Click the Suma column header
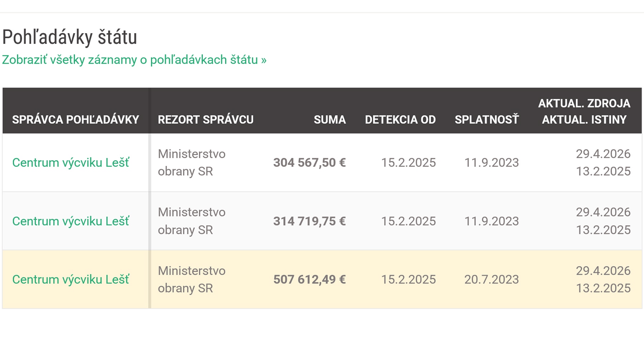Image resolution: width=644 pixels, height=338 pixels. point(330,119)
